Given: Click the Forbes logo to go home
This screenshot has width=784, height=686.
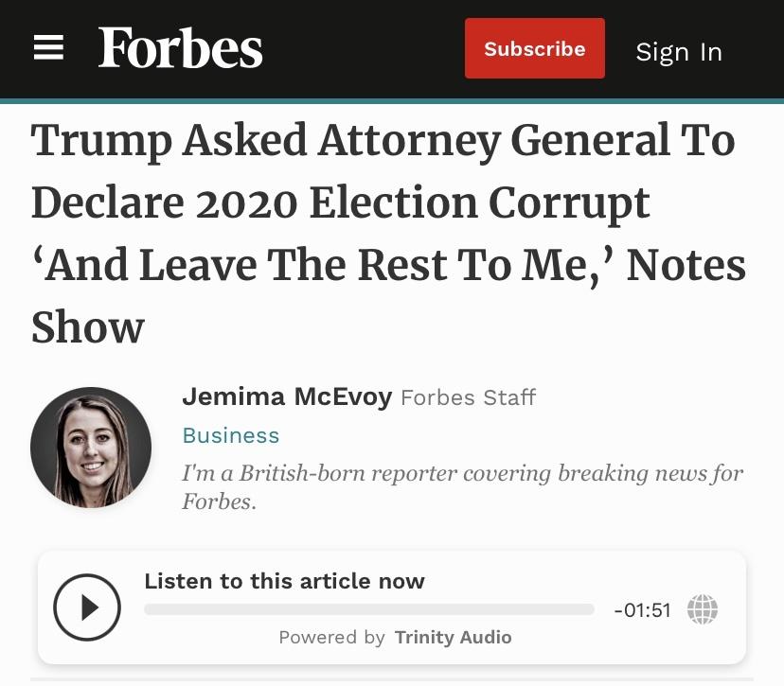Looking at the screenshot, I should pos(180,48).
